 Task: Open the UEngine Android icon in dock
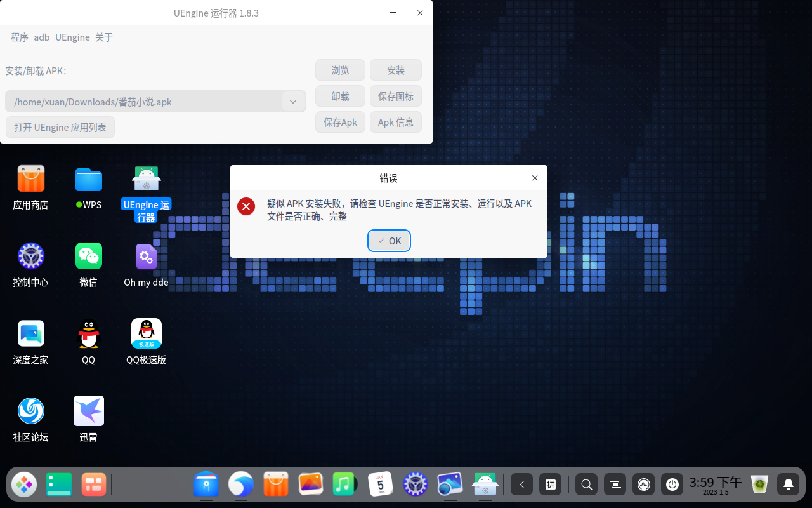(485, 484)
